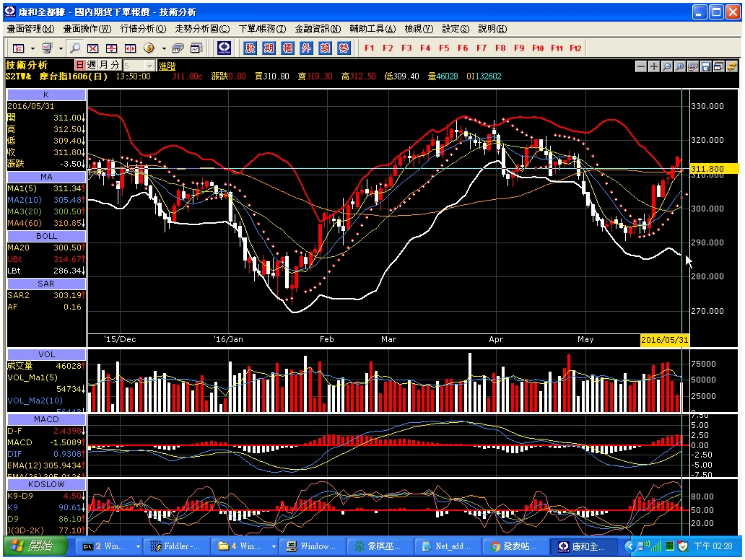Click the yellow swap arrows chart icon
Viewport: 745px width, 560px height.
pyautogui.click(x=732, y=66)
